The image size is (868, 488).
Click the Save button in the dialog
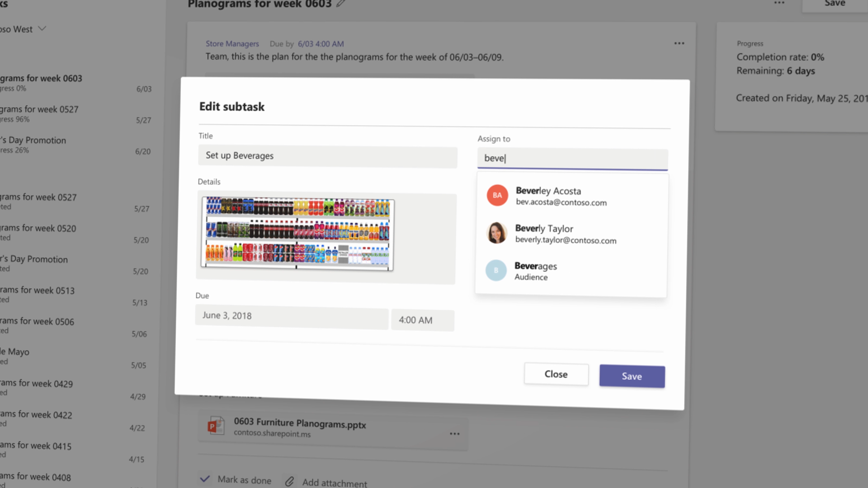(632, 376)
